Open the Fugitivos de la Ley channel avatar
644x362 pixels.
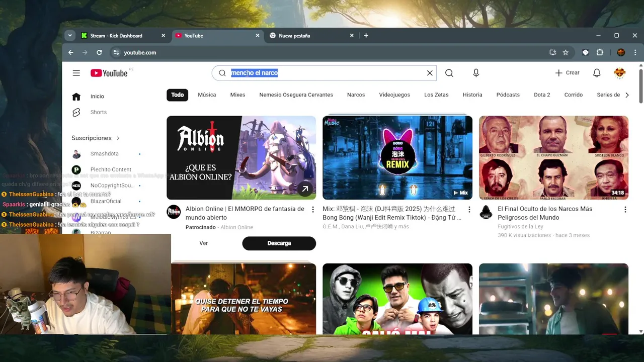pyautogui.click(x=486, y=212)
